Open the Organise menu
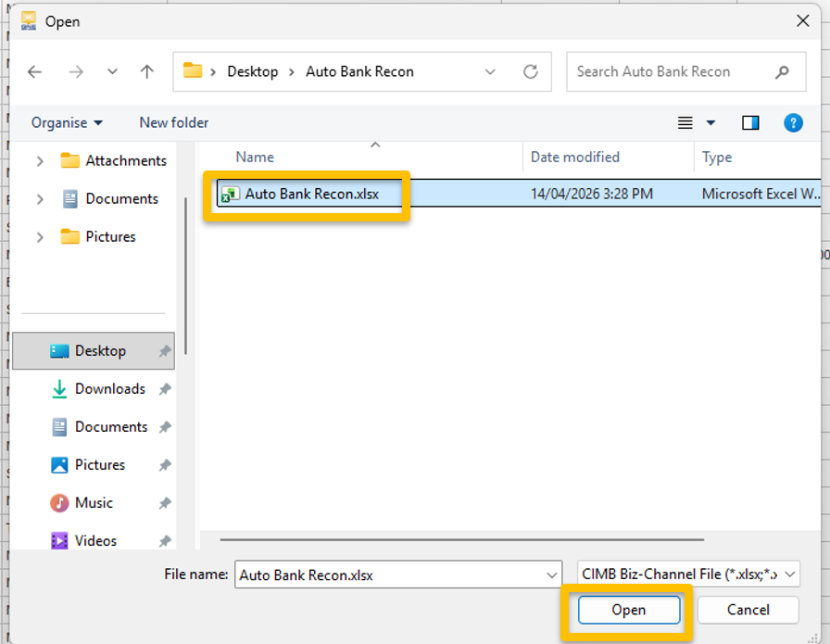The image size is (830, 644). tap(67, 122)
